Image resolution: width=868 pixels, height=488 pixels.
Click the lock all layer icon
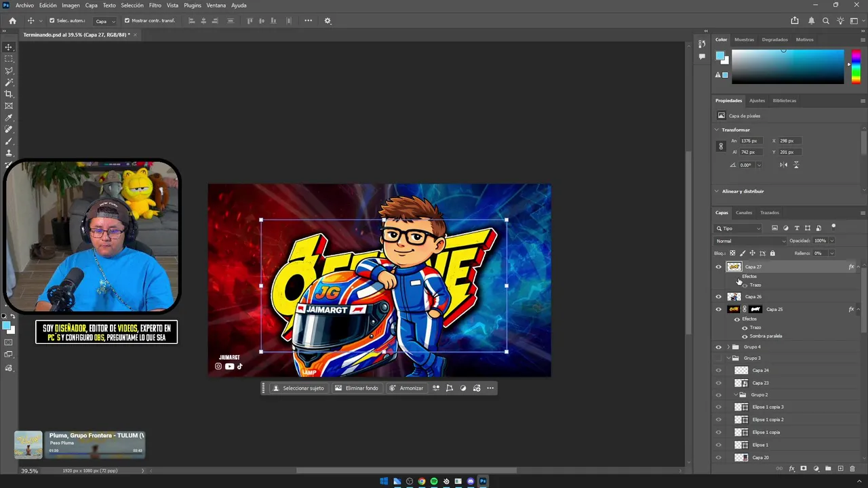point(772,253)
